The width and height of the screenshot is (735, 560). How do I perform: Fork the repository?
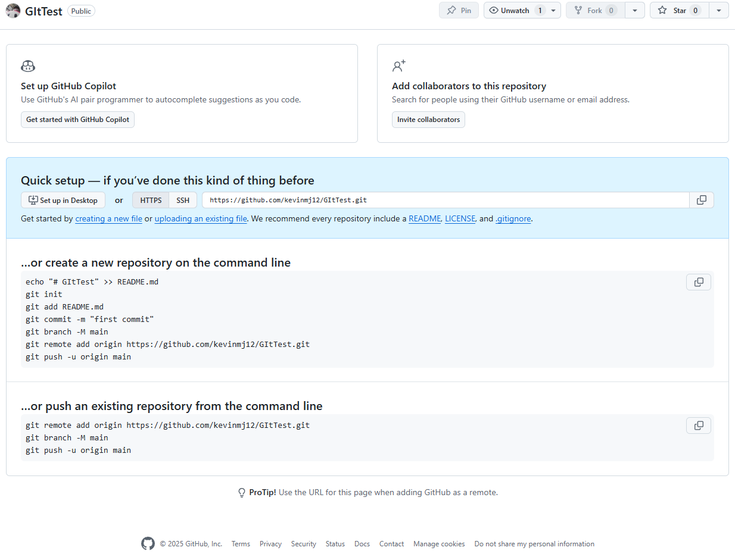pos(595,11)
